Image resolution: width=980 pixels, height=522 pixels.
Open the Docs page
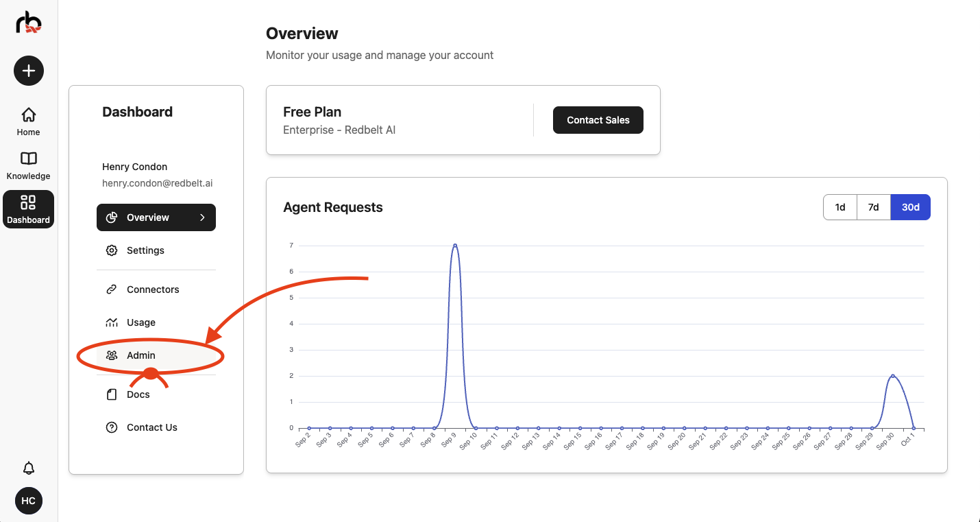coord(138,394)
